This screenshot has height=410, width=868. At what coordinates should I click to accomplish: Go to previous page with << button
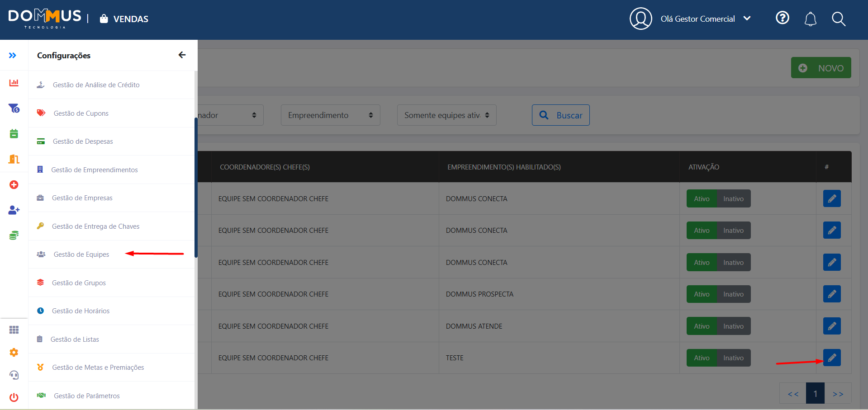click(x=793, y=394)
